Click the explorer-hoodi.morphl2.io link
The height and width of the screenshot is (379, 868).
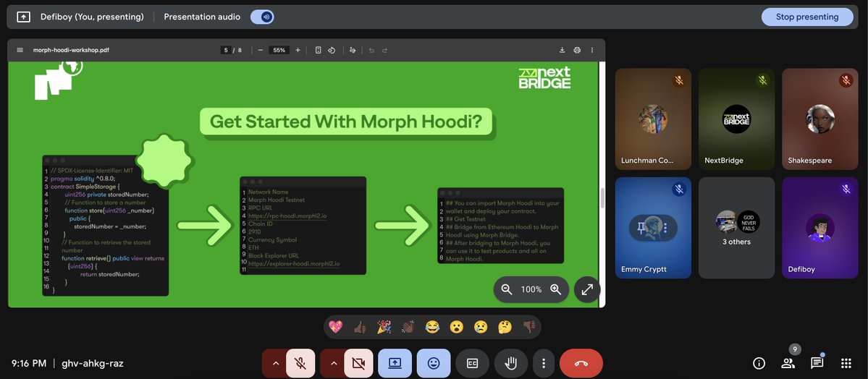click(294, 264)
